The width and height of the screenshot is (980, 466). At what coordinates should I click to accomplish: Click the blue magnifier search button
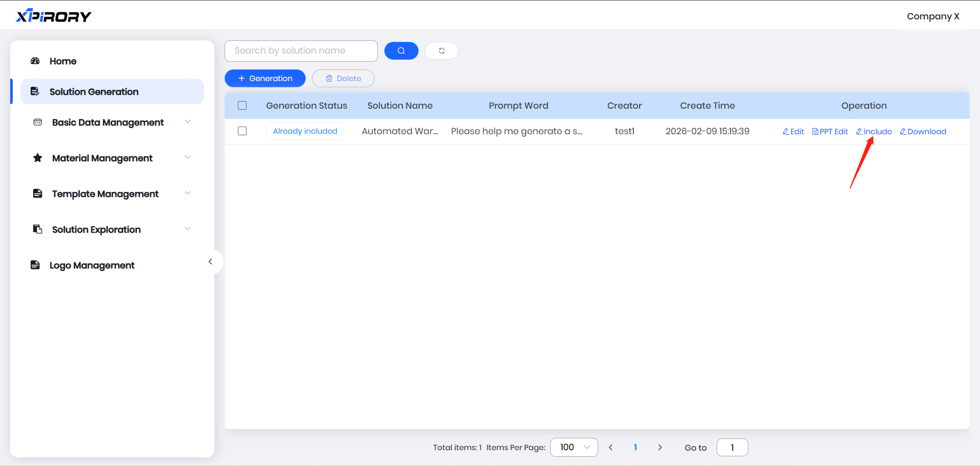(x=401, y=51)
